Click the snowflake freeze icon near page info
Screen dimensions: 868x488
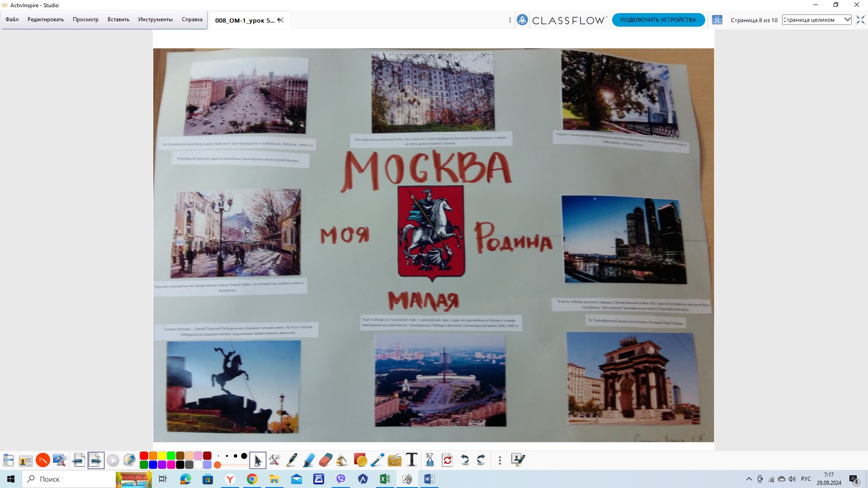tap(717, 20)
